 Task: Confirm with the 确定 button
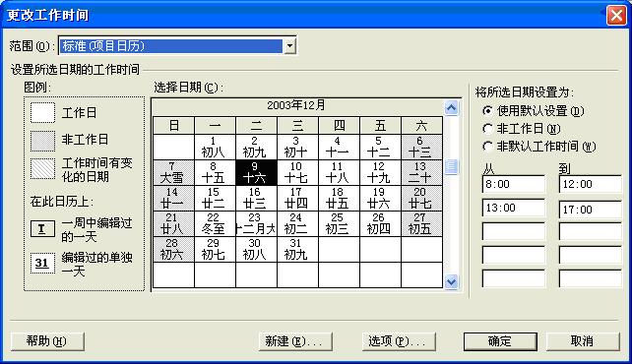point(500,341)
